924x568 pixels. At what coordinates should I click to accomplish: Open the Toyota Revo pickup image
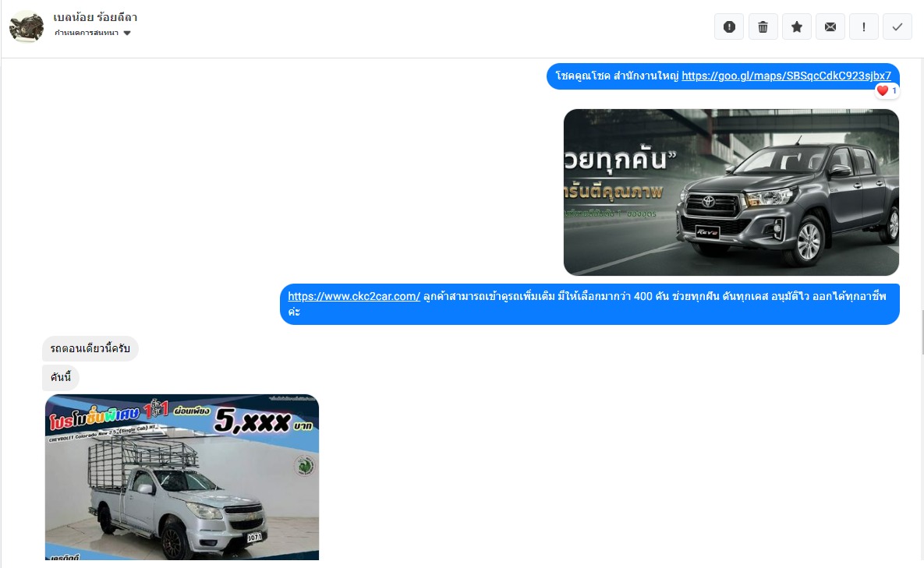[x=731, y=192]
